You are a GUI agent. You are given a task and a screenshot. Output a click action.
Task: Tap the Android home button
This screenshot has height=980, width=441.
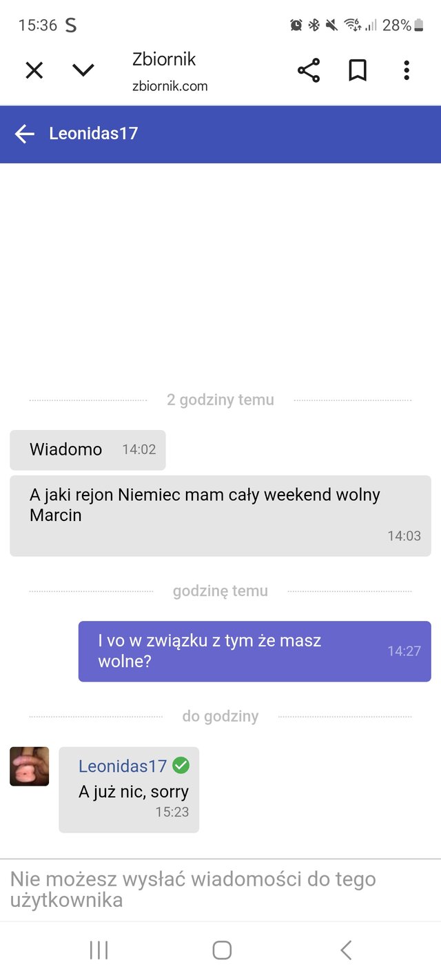pos(222,950)
